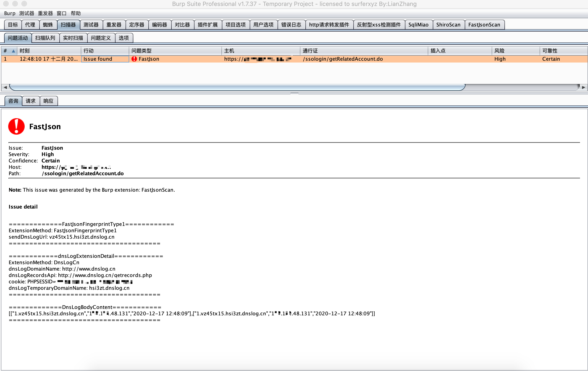
Task: Switch to the ShiroScan tab
Action: (448, 25)
